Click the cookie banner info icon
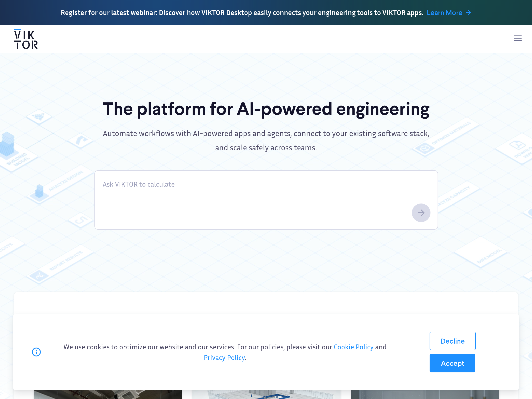 [36, 352]
